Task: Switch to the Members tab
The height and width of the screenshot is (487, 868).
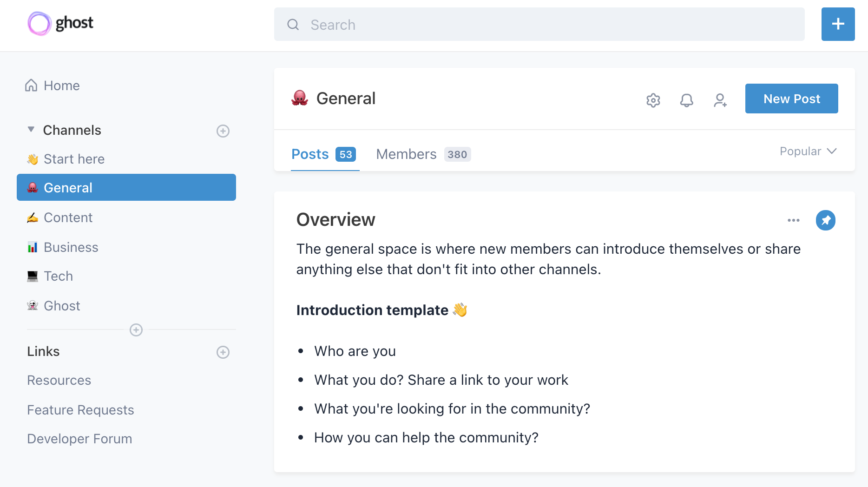Action: [407, 154]
